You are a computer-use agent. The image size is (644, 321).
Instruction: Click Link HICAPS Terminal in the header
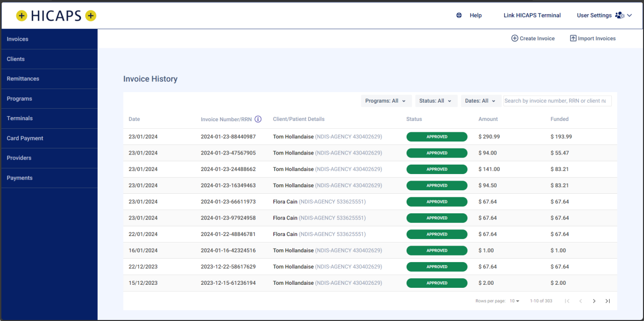pyautogui.click(x=532, y=15)
